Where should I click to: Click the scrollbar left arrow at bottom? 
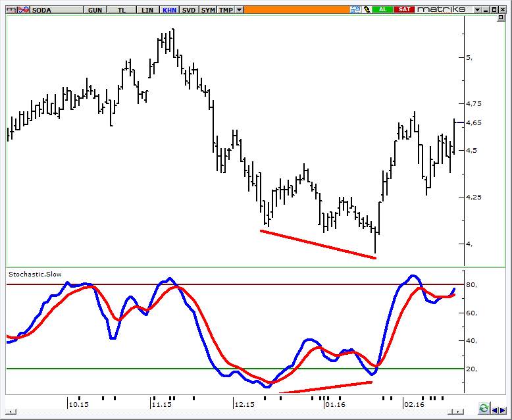(x=11, y=411)
